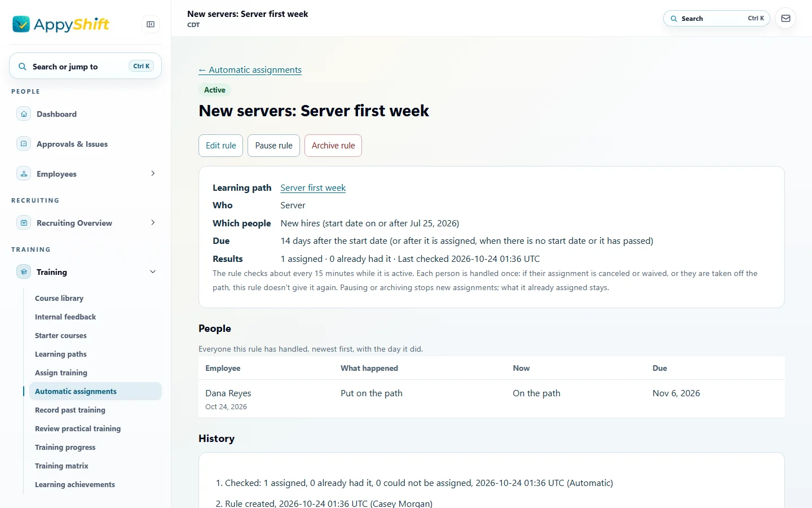Expand the Recruiting Overview chevron
Image resolution: width=812 pixels, height=508 pixels.
click(x=153, y=223)
